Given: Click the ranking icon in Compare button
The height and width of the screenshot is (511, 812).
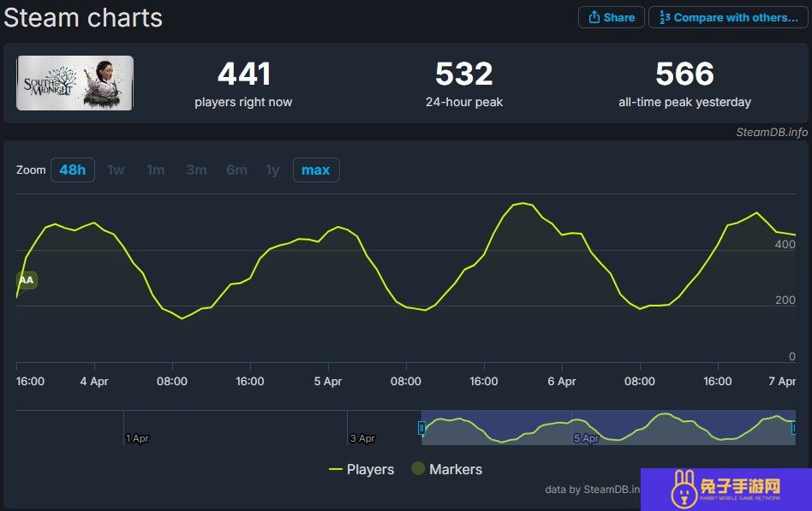Looking at the screenshot, I should click(665, 17).
